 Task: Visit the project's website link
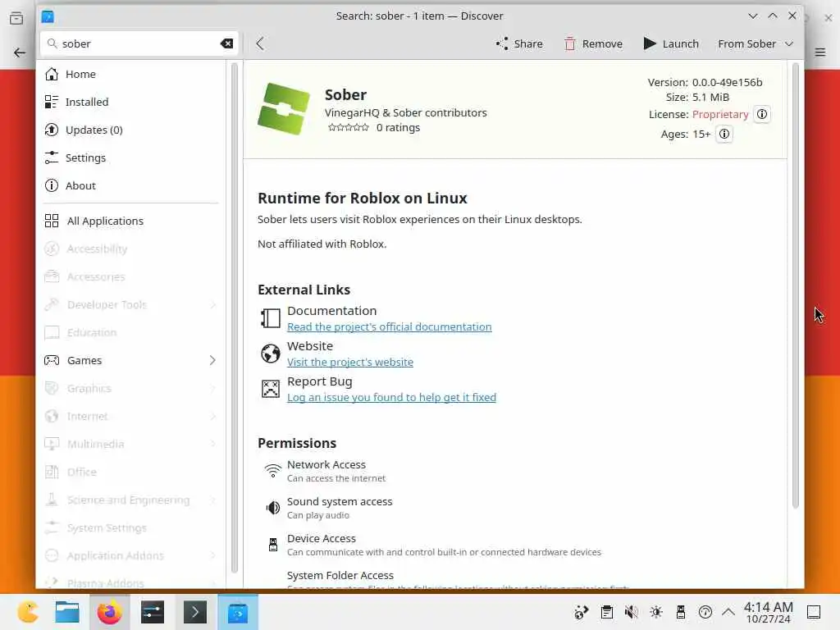click(349, 362)
